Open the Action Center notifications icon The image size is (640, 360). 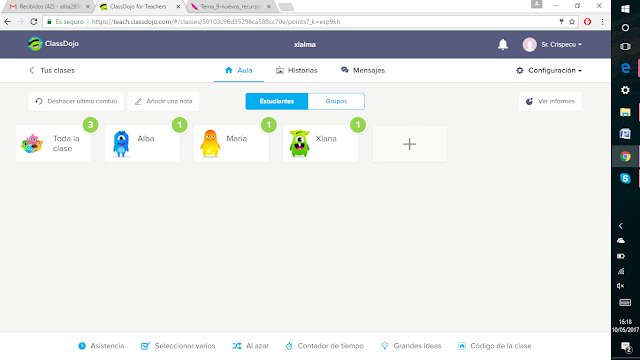pos(625,347)
